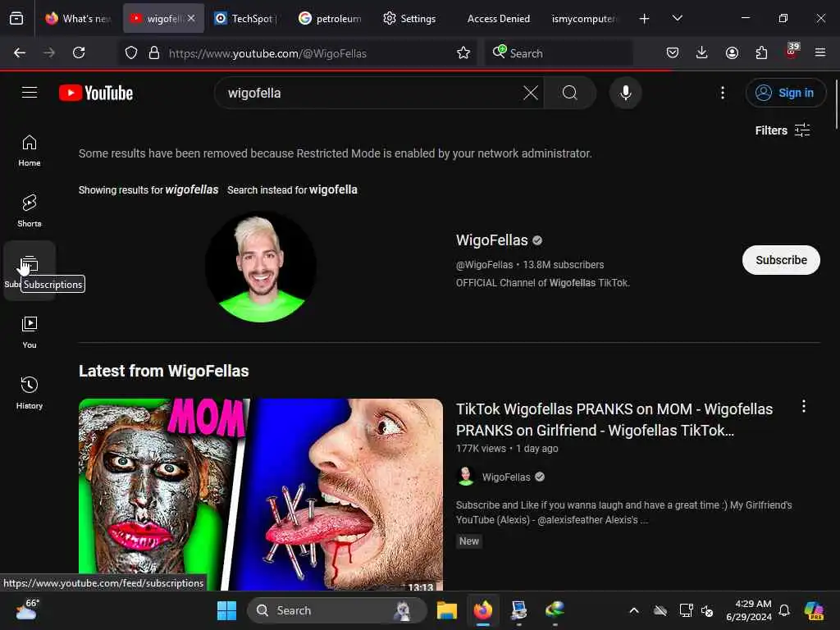Run search with the magnifier button
The image size is (840, 630).
pyautogui.click(x=570, y=93)
